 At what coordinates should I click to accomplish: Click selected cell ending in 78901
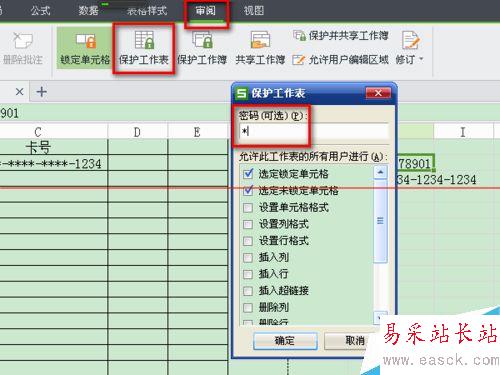pyautogui.click(x=415, y=163)
